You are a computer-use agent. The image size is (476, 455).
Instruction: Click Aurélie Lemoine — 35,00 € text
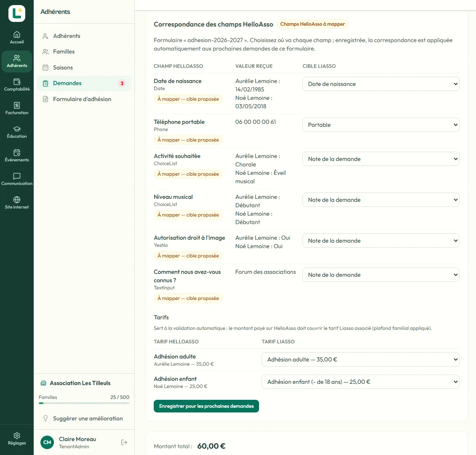tap(184, 364)
